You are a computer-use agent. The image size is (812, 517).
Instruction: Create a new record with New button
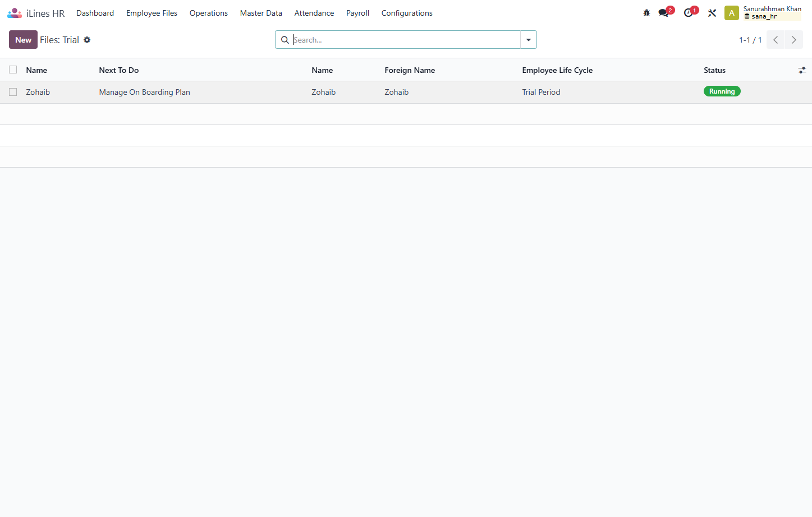coord(23,40)
